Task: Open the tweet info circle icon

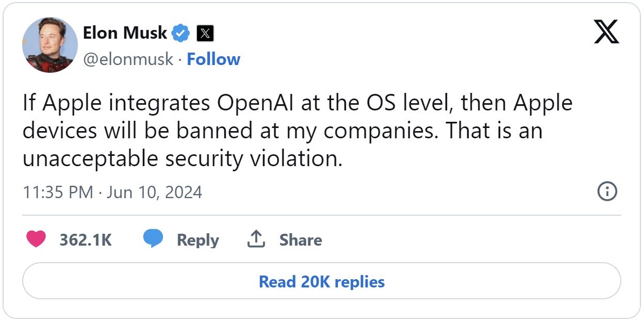Action: click(x=607, y=192)
